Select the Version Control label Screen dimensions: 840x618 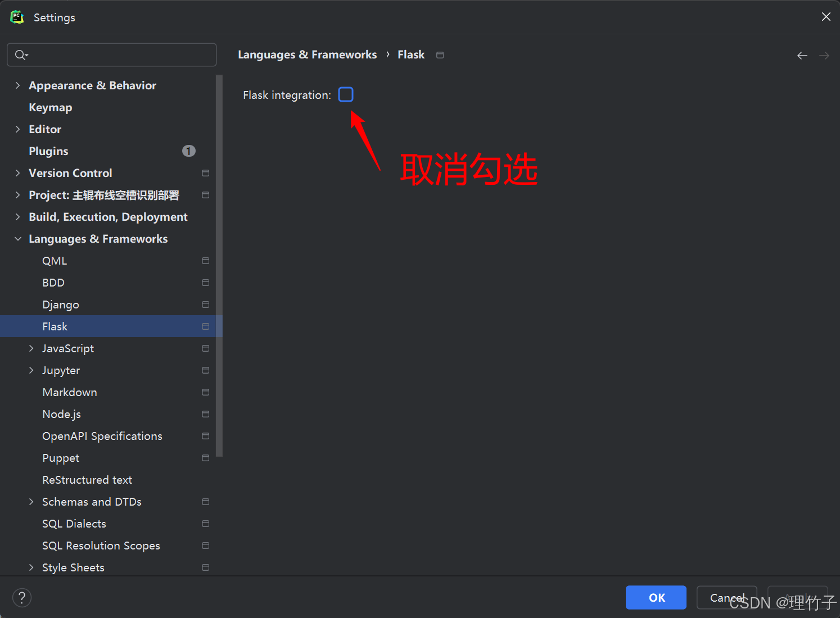(71, 173)
